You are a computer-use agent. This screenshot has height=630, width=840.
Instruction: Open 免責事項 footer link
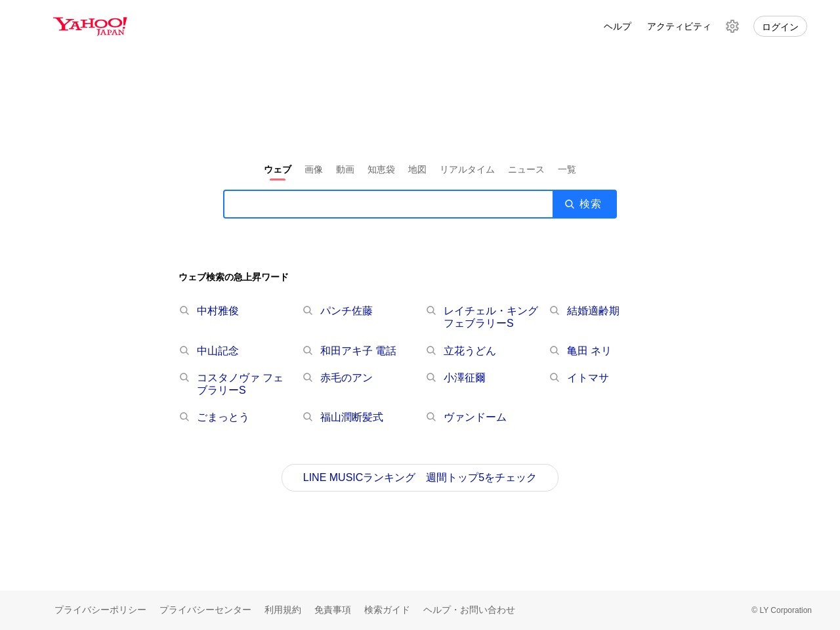pos(333,610)
